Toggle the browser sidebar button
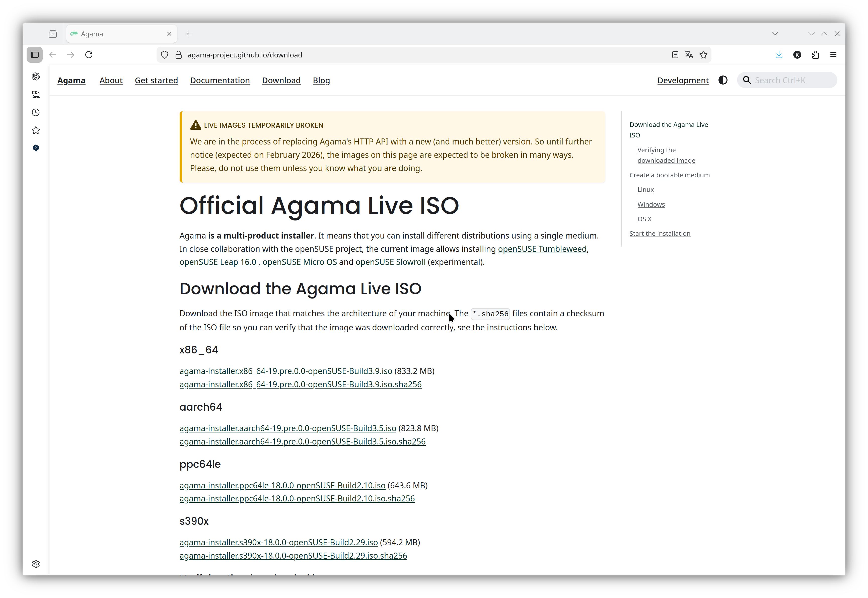Image resolution: width=868 pixels, height=598 pixels. click(x=34, y=55)
